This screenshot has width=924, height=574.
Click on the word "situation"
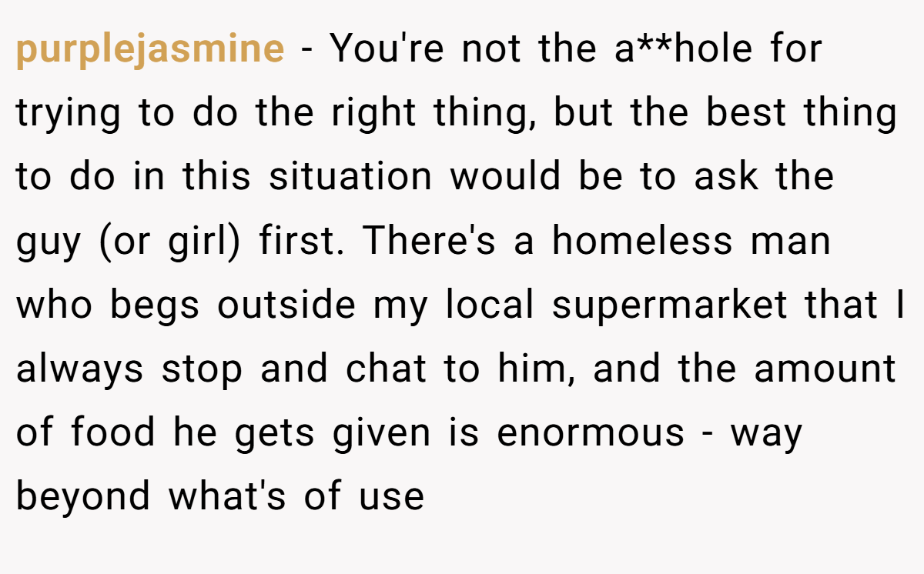coord(350,178)
